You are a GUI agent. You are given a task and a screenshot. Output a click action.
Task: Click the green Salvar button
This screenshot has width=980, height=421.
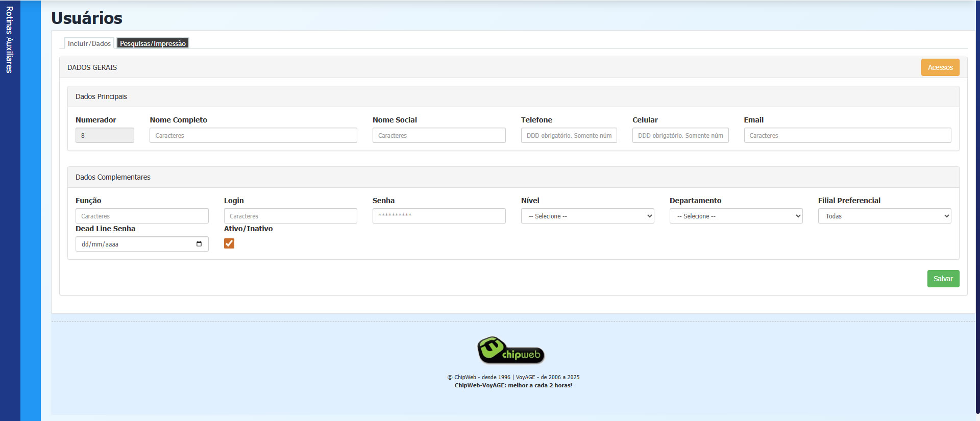tap(943, 279)
